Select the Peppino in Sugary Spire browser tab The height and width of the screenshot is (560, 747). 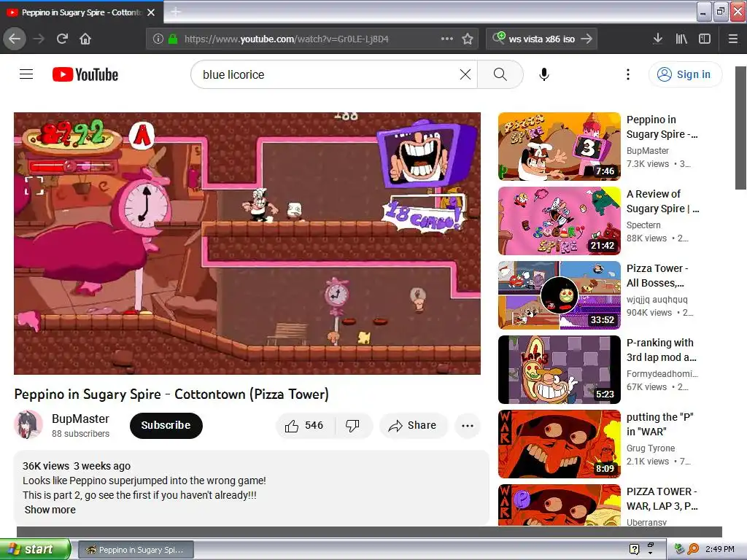[82, 12]
